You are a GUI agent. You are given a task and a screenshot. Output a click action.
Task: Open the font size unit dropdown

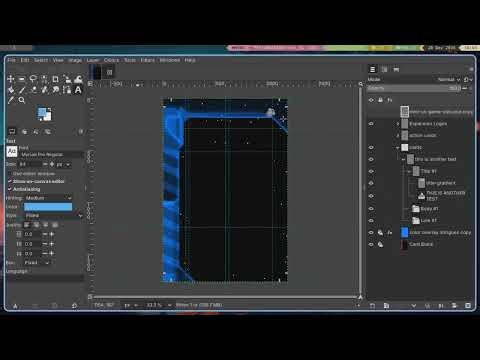coord(63,164)
